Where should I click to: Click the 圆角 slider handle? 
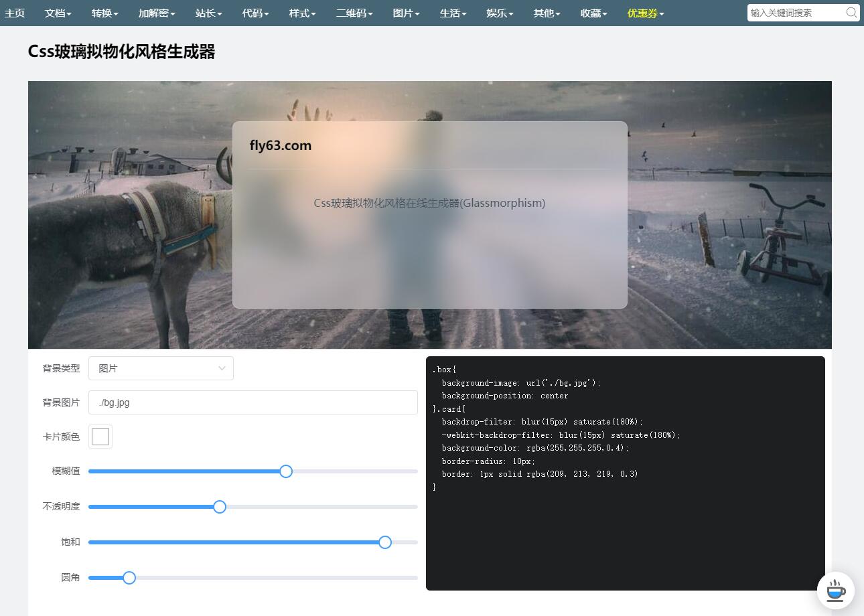click(129, 577)
